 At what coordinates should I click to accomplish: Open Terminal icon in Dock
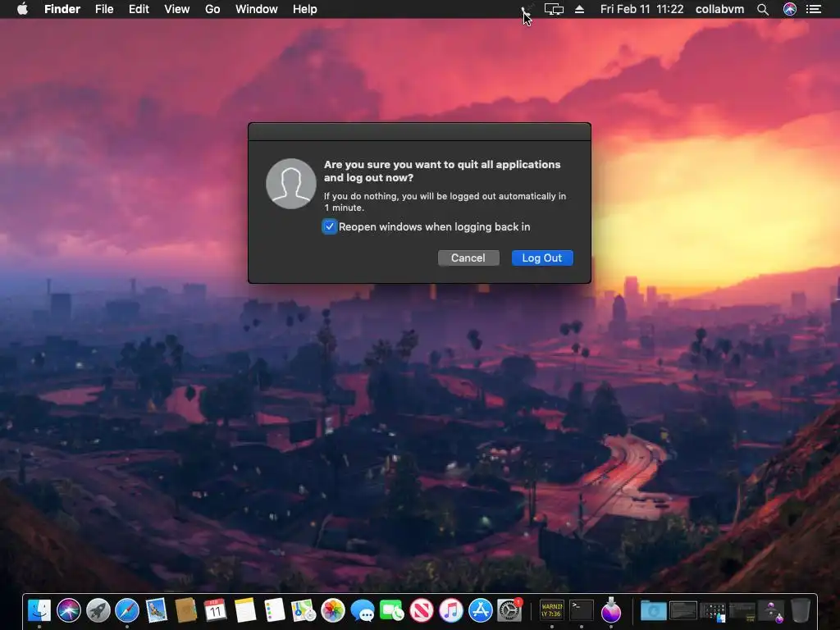582,610
